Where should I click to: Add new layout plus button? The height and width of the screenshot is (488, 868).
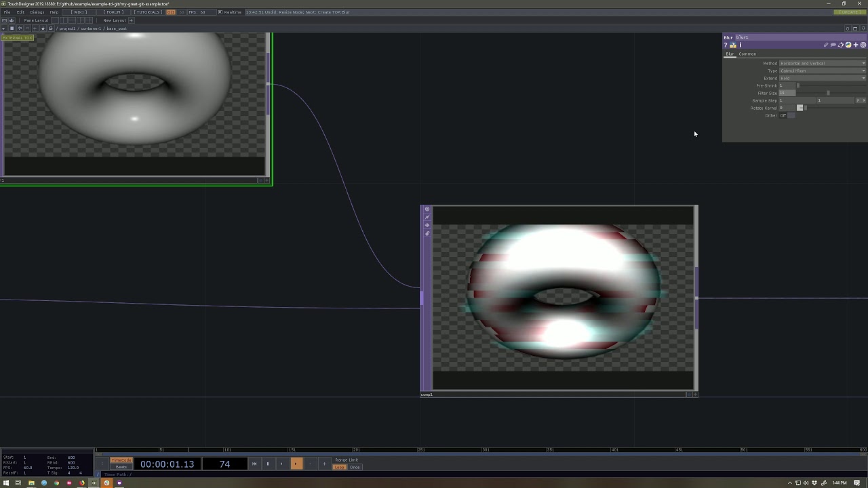131,20
